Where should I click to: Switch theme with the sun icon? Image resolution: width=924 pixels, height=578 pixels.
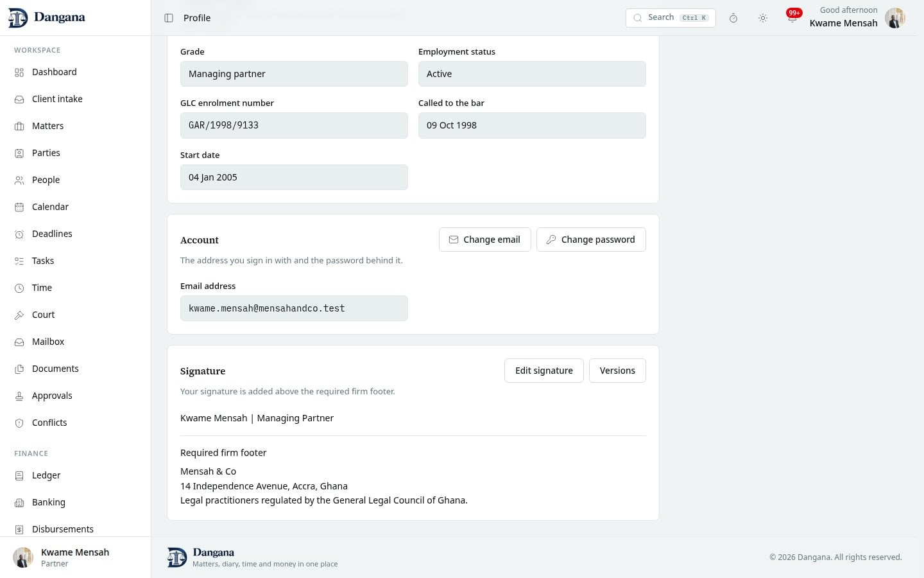coord(763,18)
